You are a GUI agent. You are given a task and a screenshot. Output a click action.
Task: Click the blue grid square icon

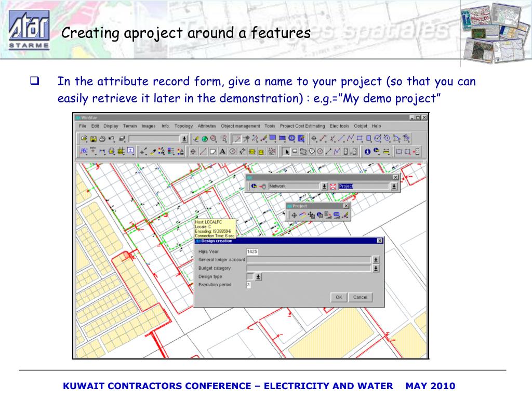273,137
